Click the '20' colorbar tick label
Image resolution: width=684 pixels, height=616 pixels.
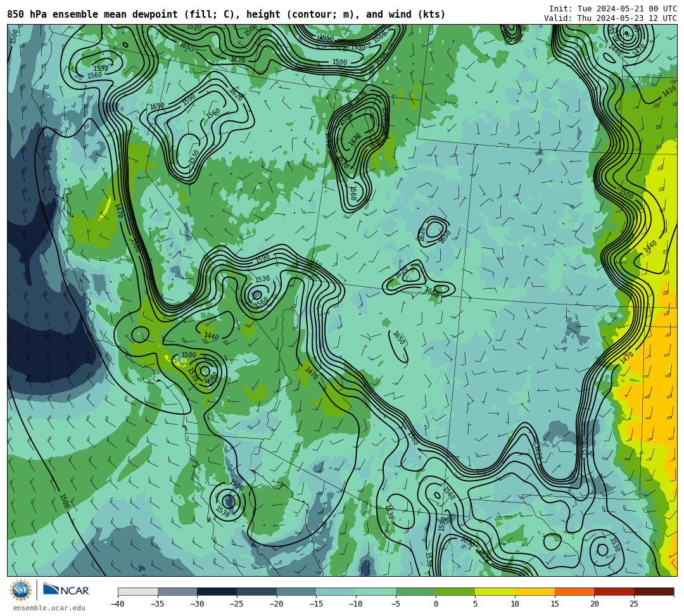coord(594,604)
